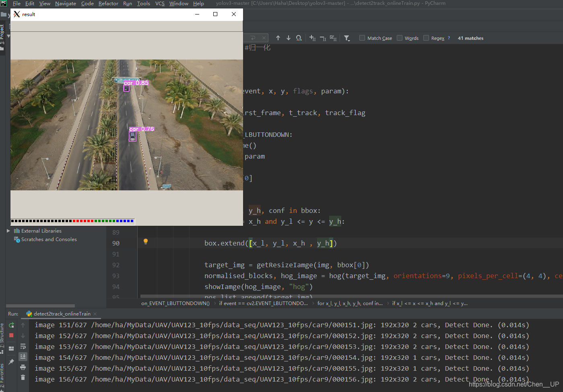Image resolution: width=563 pixels, height=392 pixels.
Task: Open the Window menu
Action: pos(179,4)
